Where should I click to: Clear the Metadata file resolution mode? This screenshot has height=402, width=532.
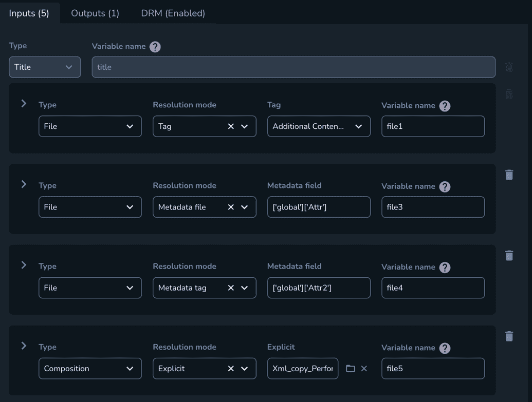pos(231,207)
